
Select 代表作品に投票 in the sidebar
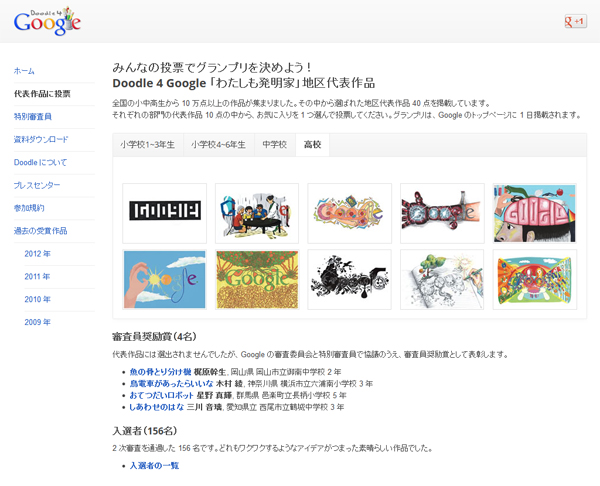(42, 94)
